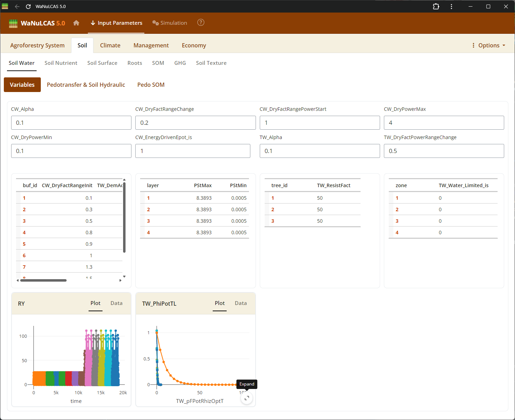The image size is (515, 420).
Task: Open the Climate tab
Action: point(110,45)
